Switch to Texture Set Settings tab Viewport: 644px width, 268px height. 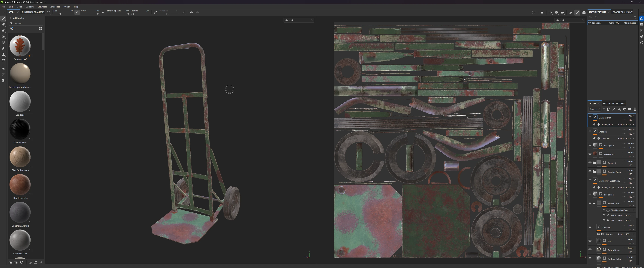(x=614, y=103)
